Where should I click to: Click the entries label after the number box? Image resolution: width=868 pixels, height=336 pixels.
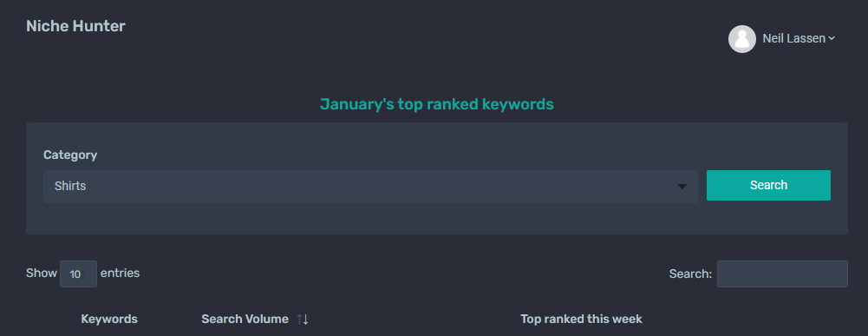121,273
